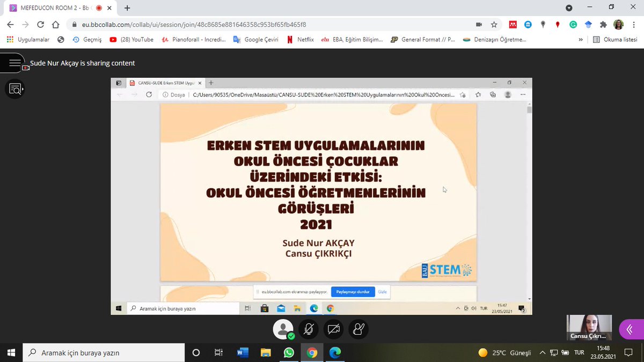
Task: Open YouTube bookmark
Action: [x=131, y=40]
